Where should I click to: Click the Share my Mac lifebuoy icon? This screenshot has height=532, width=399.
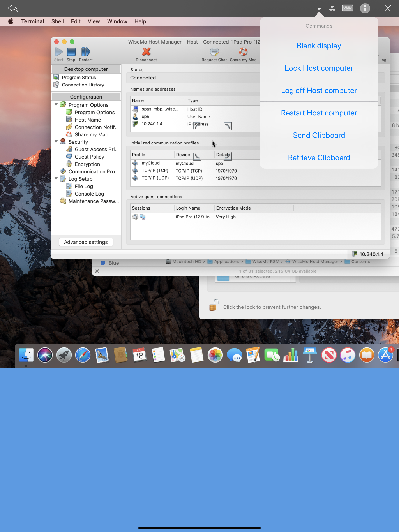[243, 52]
